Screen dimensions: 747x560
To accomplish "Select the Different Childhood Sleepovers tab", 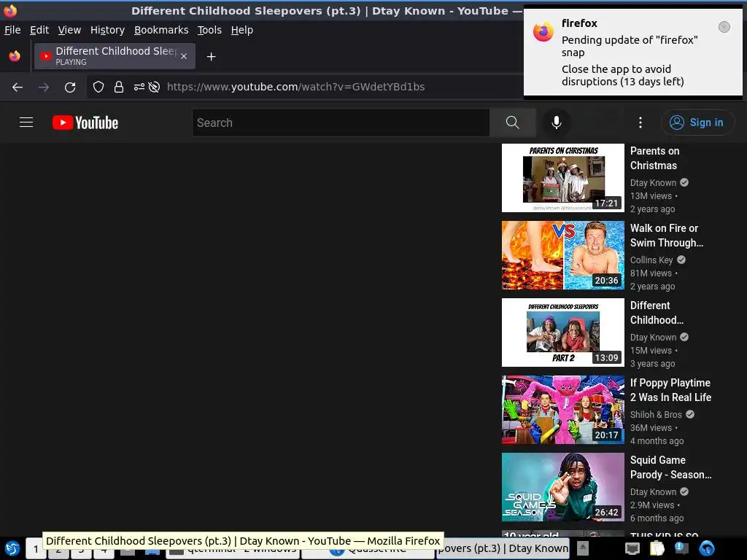I will [x=115, y=56].
